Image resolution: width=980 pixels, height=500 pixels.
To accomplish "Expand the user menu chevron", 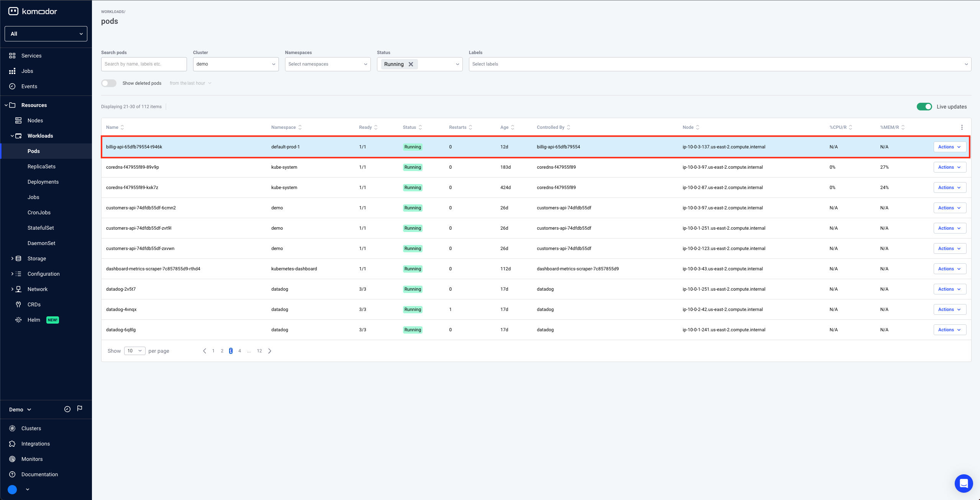I will click(x=28, y=490).
